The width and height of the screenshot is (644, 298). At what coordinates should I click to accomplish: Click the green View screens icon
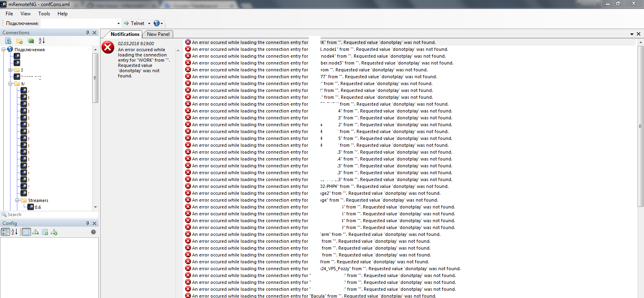tap(31, 41)
